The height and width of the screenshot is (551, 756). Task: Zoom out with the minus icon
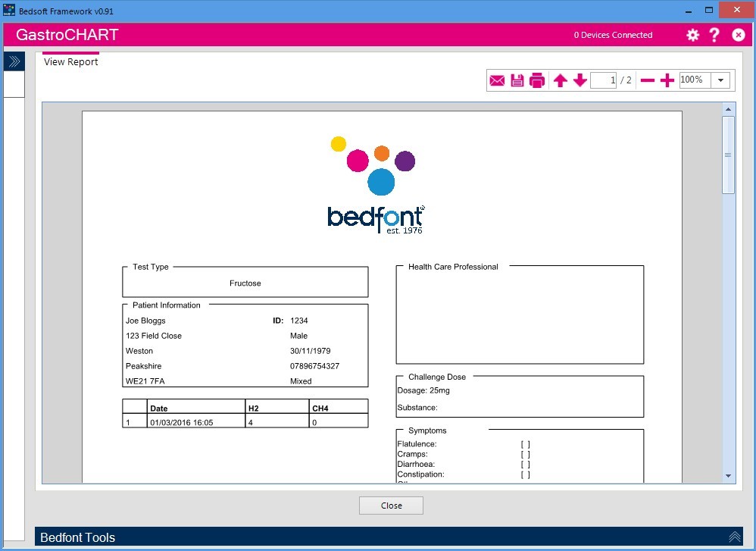(x=648, y=80)
